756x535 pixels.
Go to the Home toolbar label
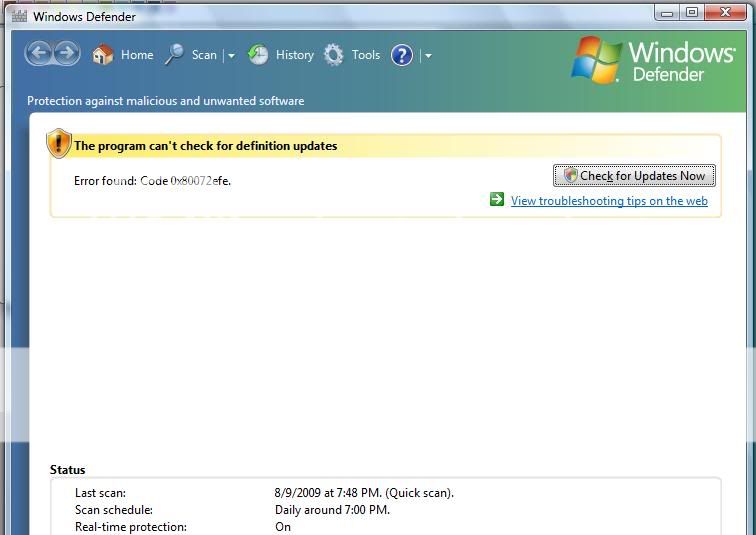[x=137, y=55]
